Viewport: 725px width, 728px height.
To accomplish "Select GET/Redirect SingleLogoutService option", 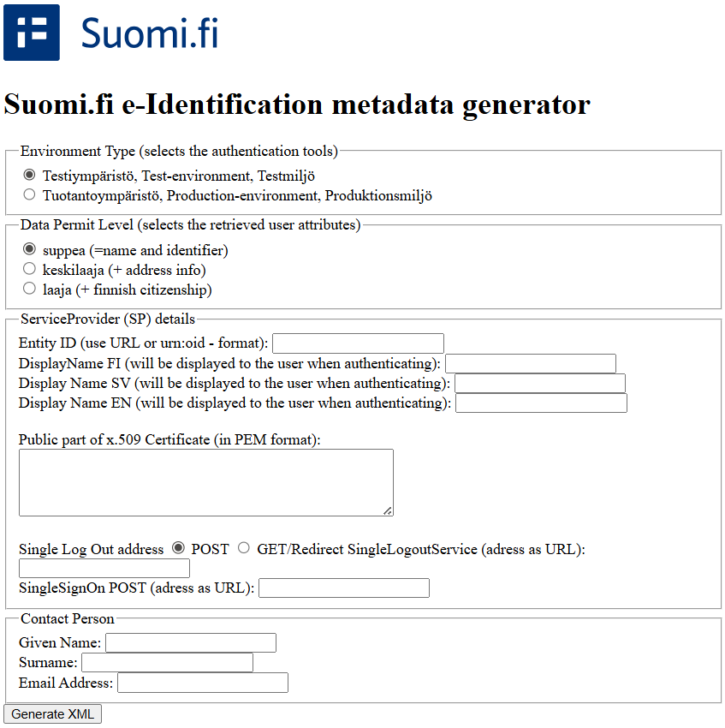I will [x=244, y=548].
